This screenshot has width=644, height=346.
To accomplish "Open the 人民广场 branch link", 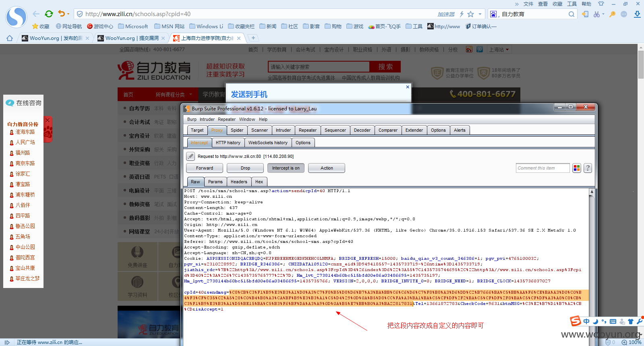I will [x=25, y=143].
